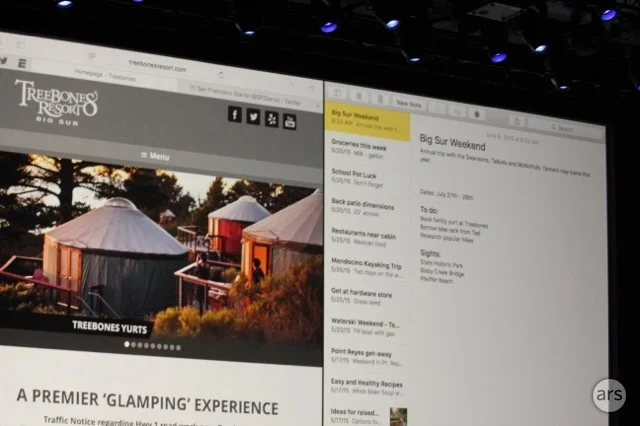Click the pinned Twitter tab icon
The width and height of the screenshot is (640, 426).
[x=4, y=60]
